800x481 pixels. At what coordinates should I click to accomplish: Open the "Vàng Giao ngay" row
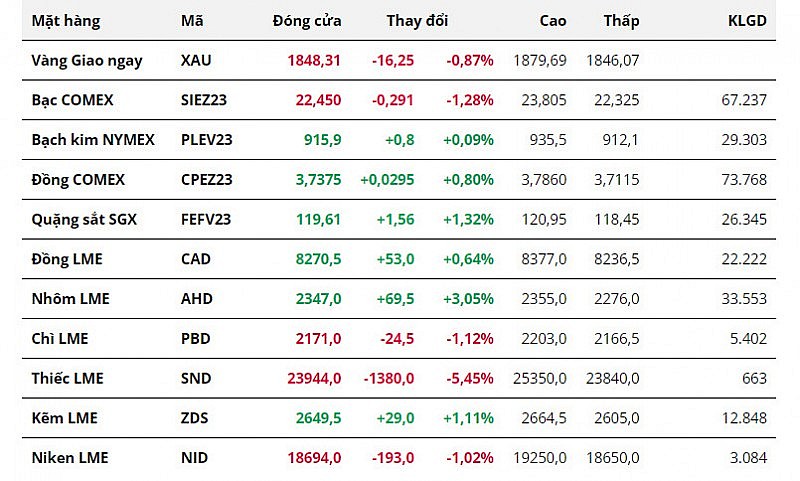click(87, 60)
